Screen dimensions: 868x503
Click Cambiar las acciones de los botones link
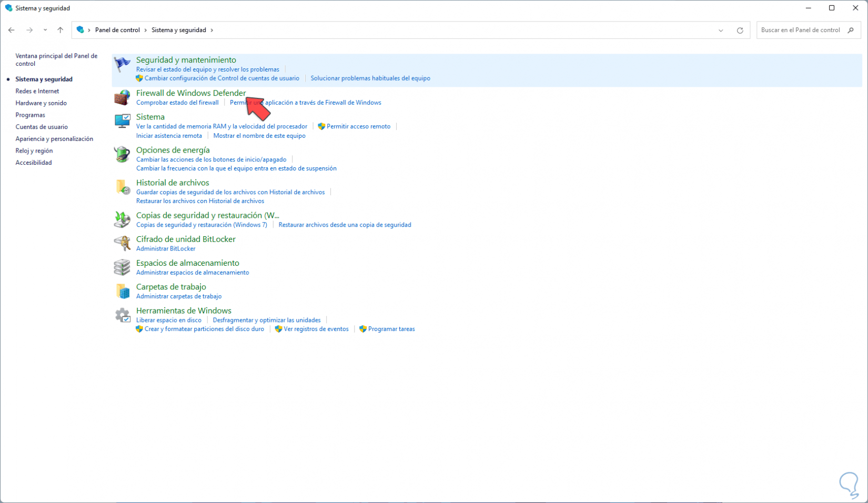point(211,159)
